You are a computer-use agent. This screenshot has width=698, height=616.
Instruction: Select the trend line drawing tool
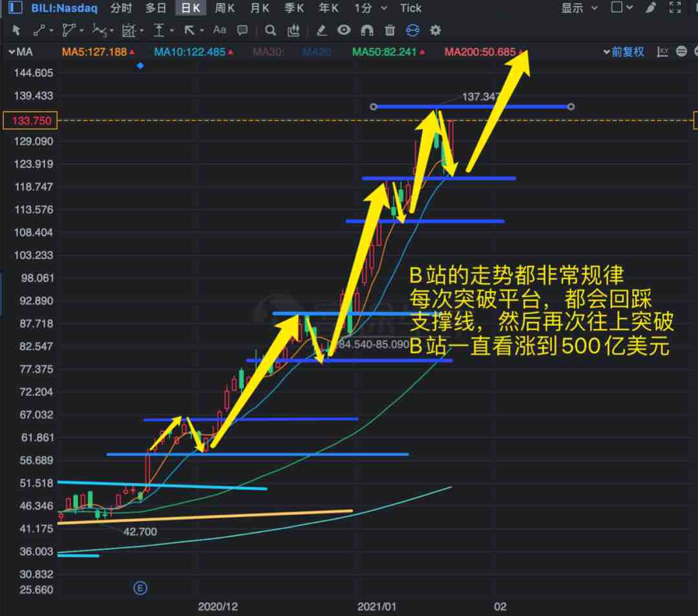pos(39,30)
